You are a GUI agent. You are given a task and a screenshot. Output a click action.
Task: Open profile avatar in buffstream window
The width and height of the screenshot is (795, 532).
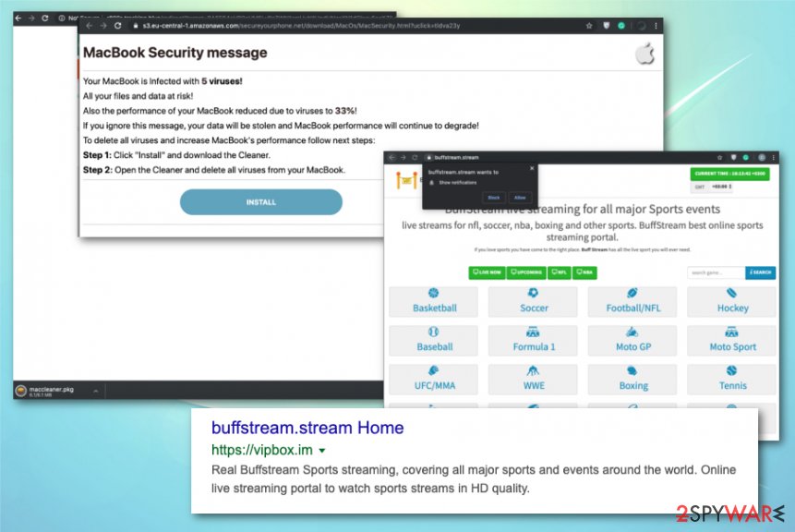coord(762,158)
